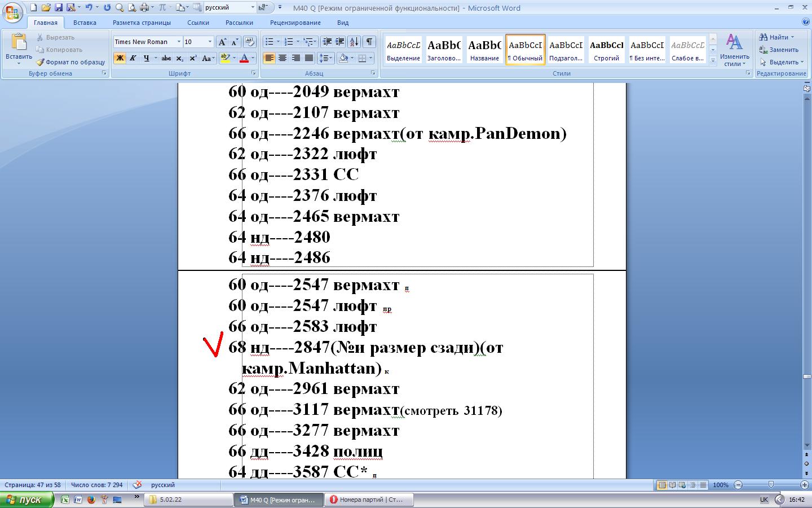Click the Clear Formatting eraser icon
812x508 pixels.
(x=250, y=42)
